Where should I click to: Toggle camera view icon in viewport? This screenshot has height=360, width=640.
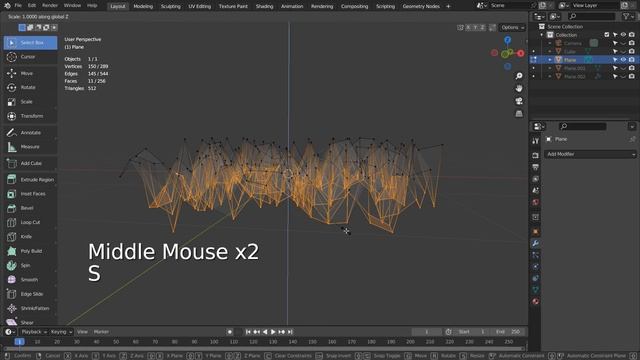click(x=519, y=101)
